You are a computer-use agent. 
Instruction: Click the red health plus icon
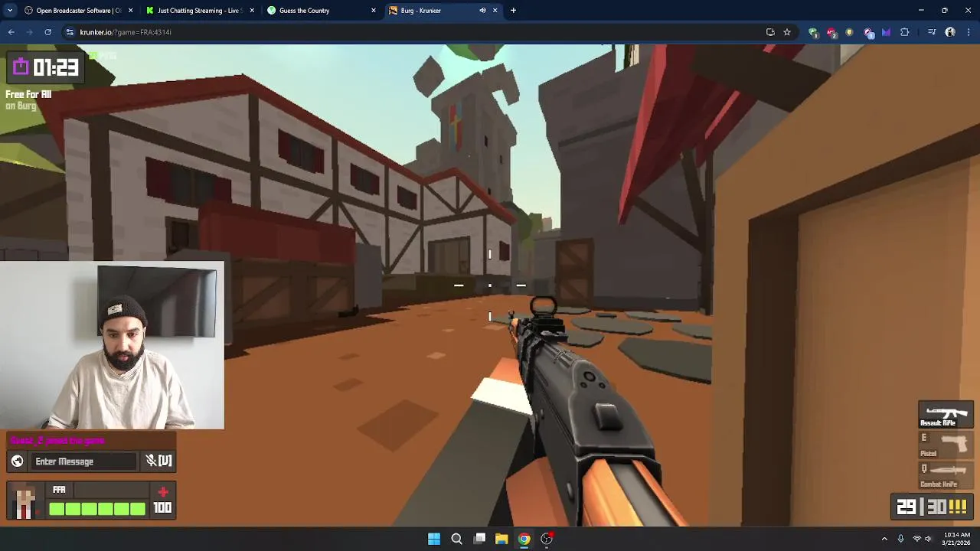[162, 492]
